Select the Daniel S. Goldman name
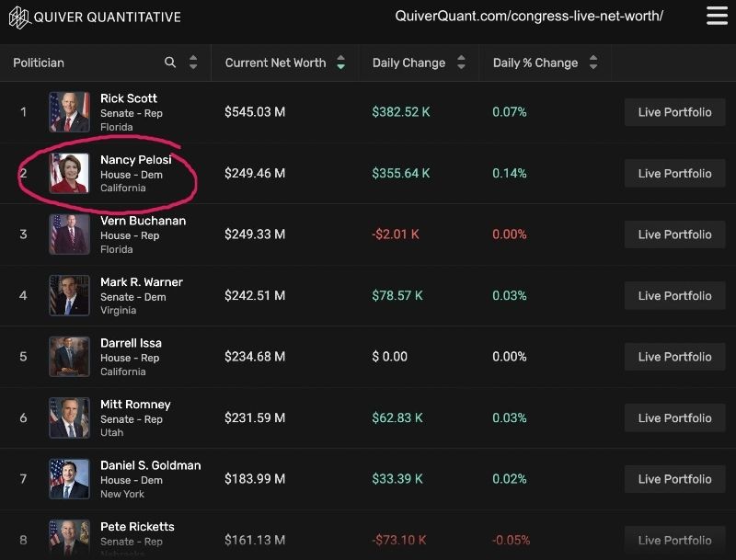The width and height of the screenshot is (736, 560). (151, 465)
